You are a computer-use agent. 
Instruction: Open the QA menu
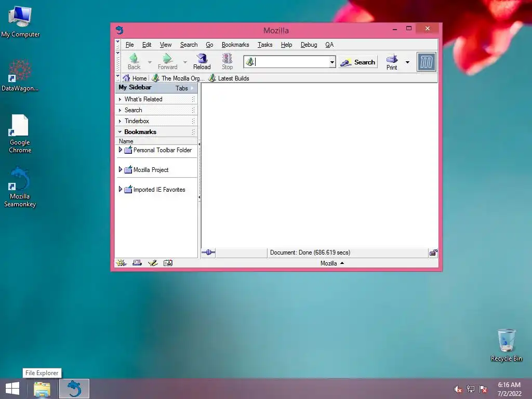(329, 45)
